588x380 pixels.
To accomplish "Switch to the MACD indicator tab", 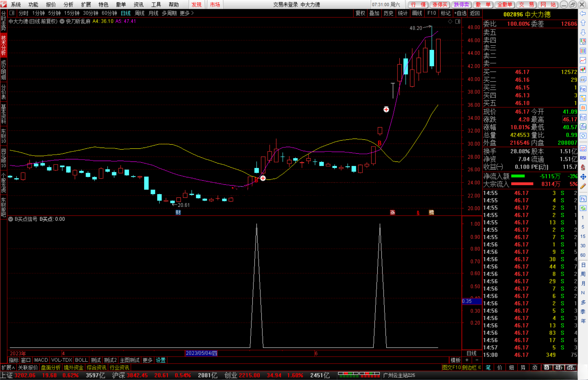I will (x=41, y=360).
